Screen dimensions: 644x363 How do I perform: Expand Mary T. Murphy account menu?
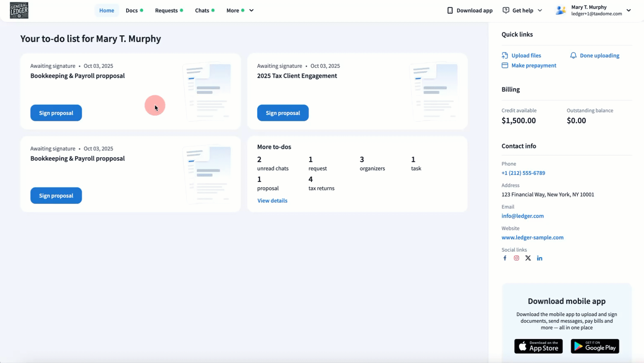(x=628, y=10)
